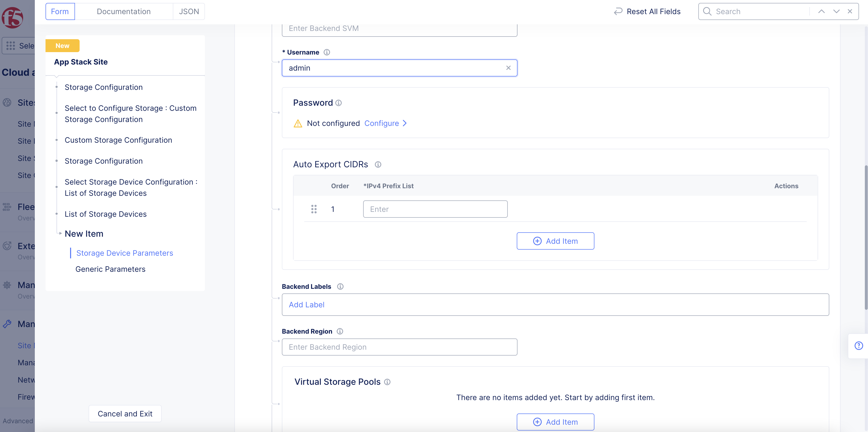Image resolution: width=868 pixels, height=432 pixels.
Task: Click Advanced text in sidebar
Action: pos(18,421)
